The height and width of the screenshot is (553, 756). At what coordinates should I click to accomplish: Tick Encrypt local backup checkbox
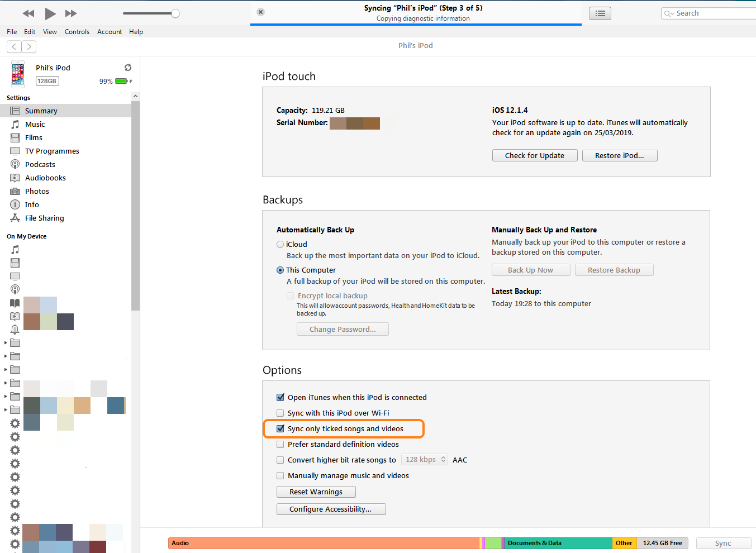click(291, 295)
